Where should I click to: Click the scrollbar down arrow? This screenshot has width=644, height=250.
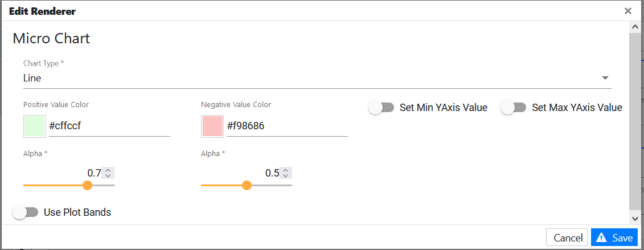tap(635, 218)
